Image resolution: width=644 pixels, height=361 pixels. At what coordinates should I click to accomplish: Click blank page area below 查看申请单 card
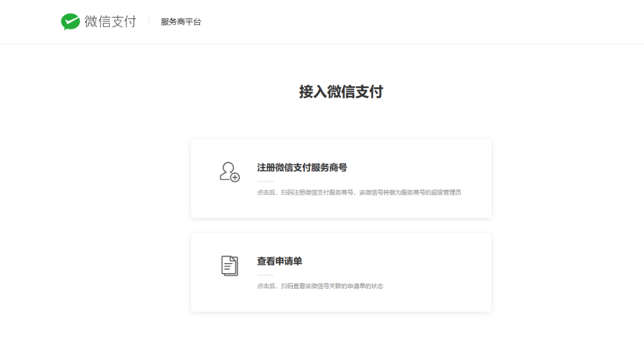coord(341,337)
